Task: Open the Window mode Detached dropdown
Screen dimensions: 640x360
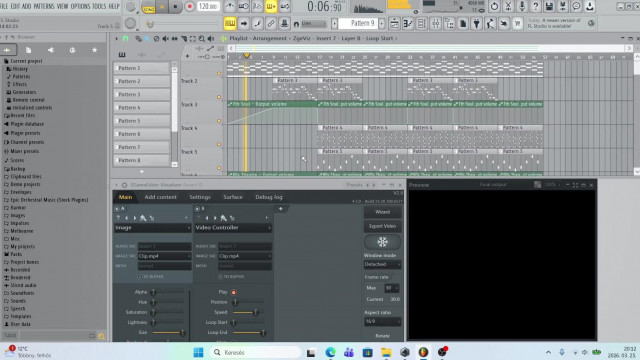Action: [x=382, y=264]
